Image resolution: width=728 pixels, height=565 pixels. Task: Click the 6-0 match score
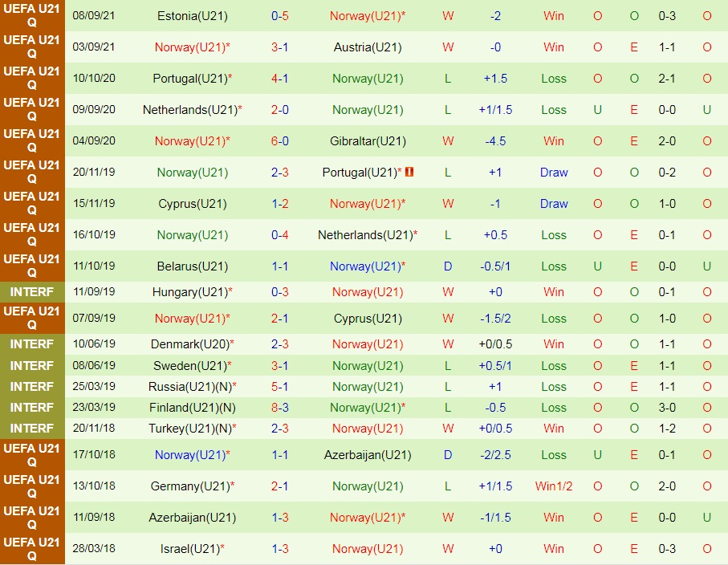coord(279,141)
